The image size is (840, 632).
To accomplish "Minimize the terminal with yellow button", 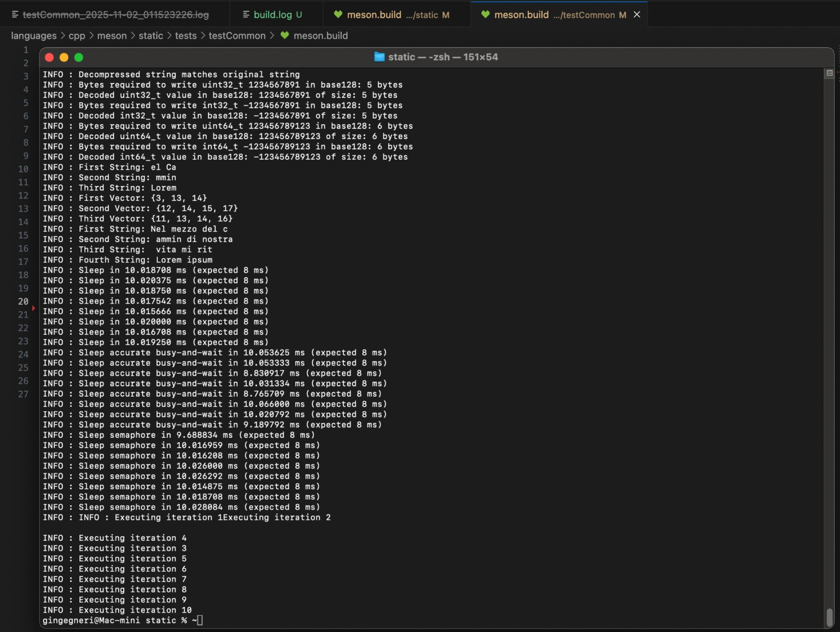I will (64, 57).
